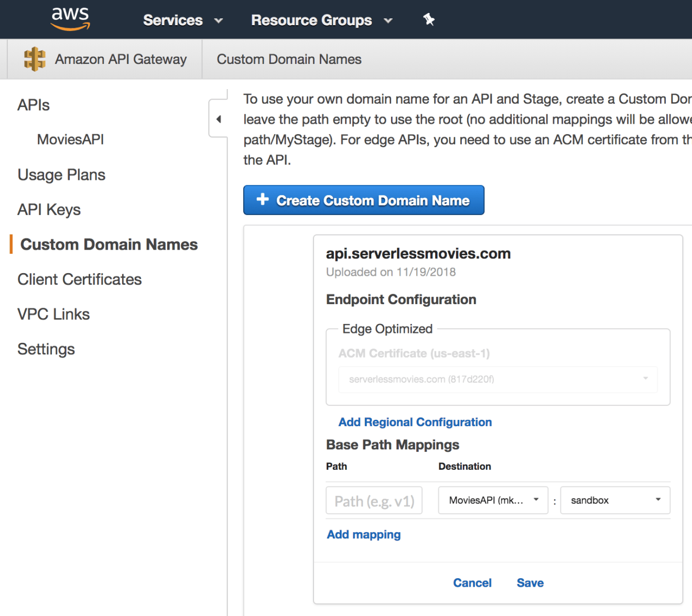Collapse the sidebar with arrow toggle
Viewport: 692px width, 616px height.
point(219,119)
